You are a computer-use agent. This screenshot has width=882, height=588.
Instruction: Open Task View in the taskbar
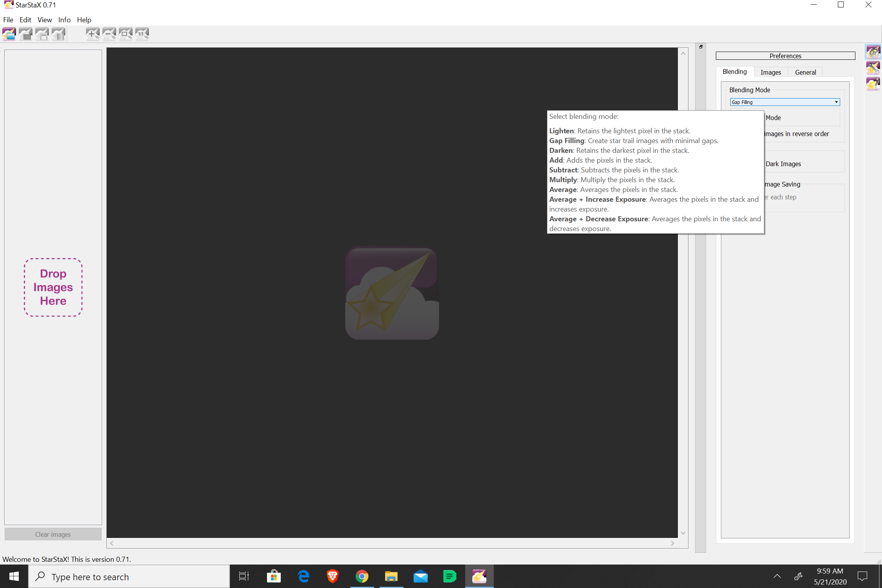coord(244,576)
